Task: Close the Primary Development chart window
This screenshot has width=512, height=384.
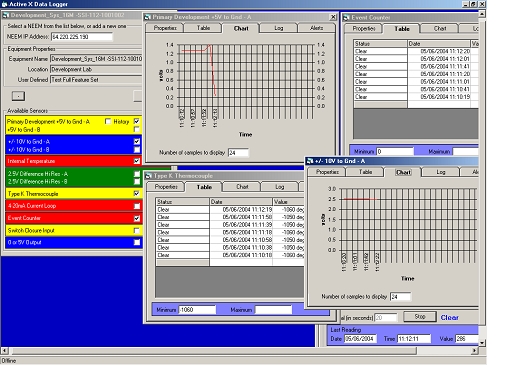Action: tap(333, 17)
